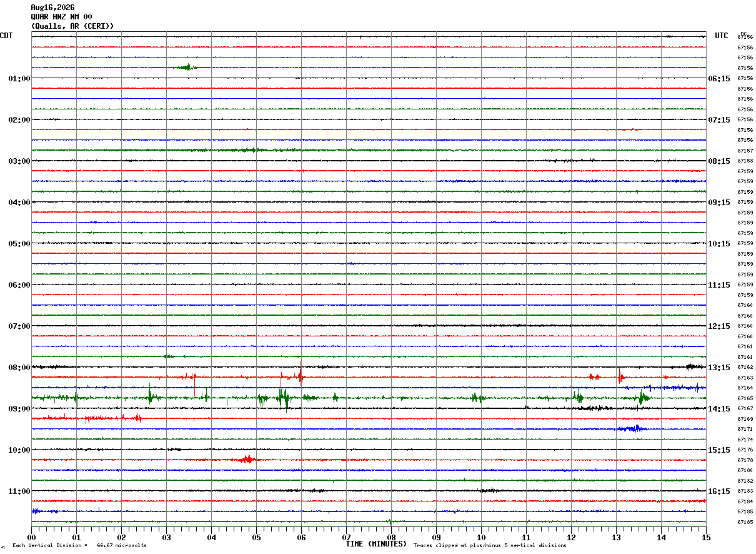
Task: Click the 01:00 CDT time label
Action: pyautogui.click(x=19, y=79)
